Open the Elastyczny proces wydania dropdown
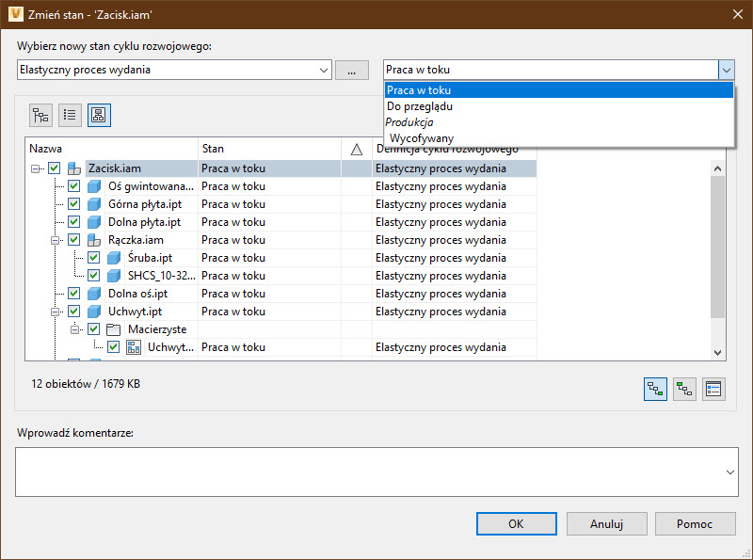753x560 pixels. [x=324, y=70]
